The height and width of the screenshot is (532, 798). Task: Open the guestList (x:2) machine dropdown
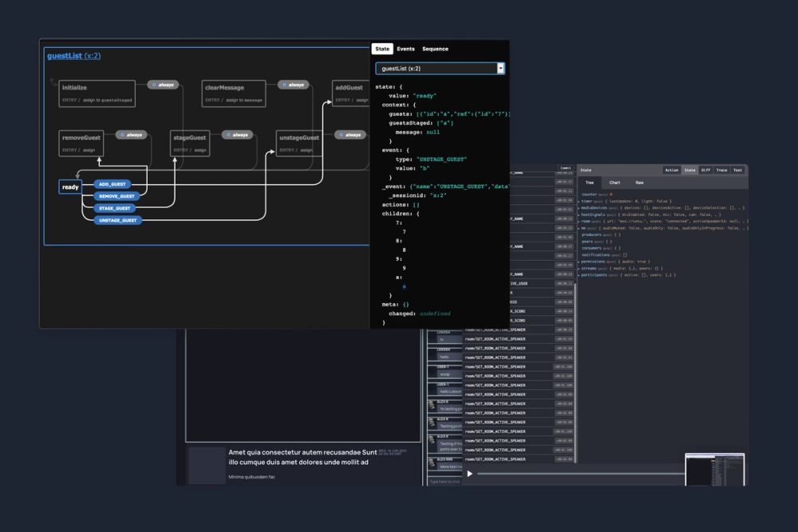pos(440,69)
